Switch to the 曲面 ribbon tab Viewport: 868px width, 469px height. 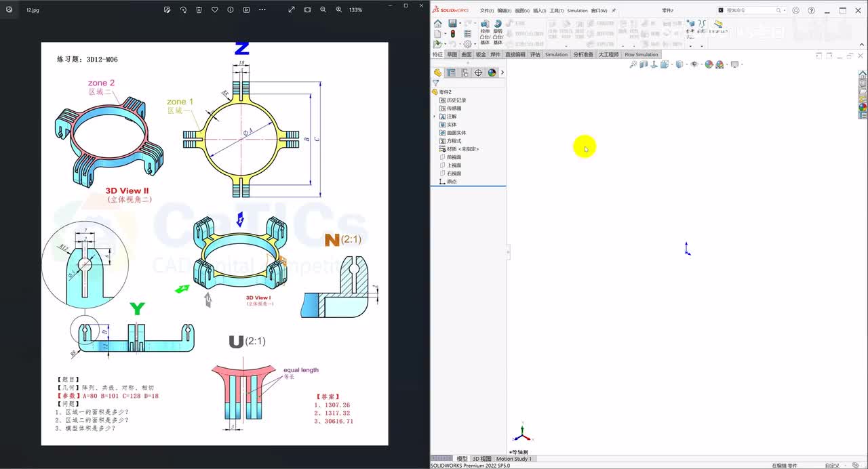point(466,54)
